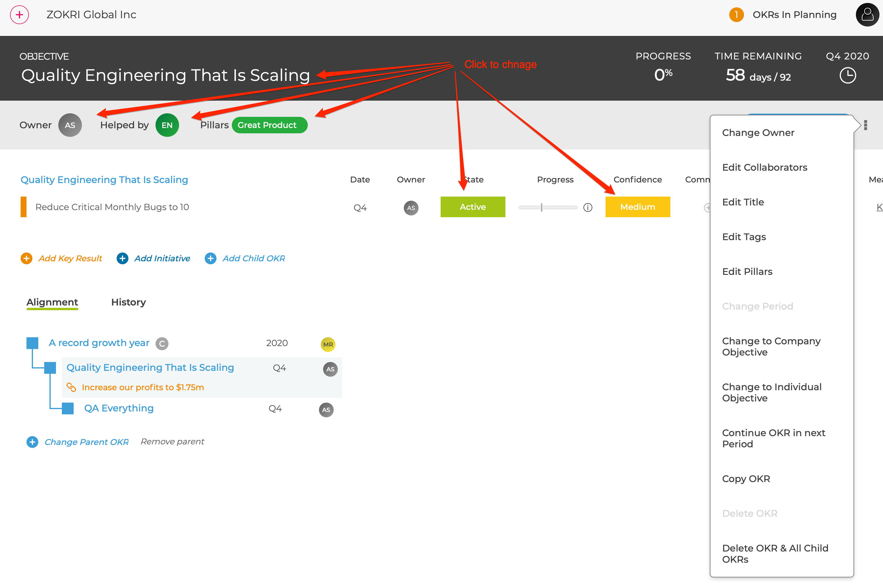883x588 pixels.
Task: Select Edit Title in menu
Action: 743,202
